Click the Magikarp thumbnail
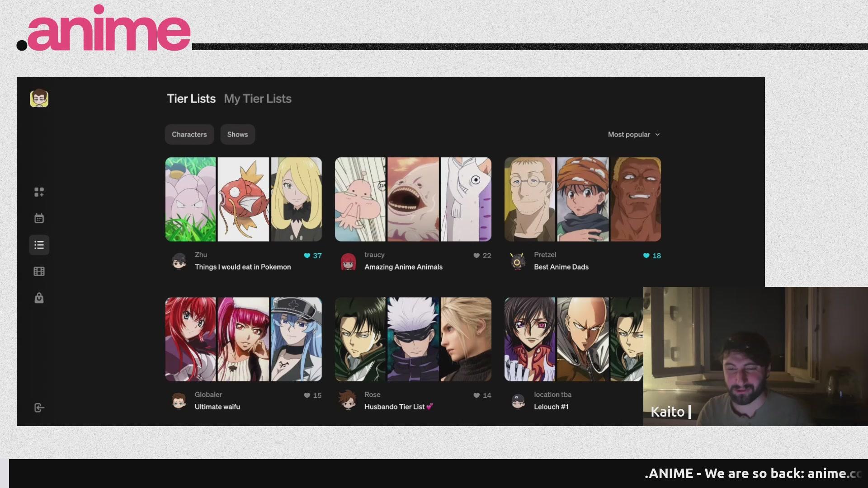The image size is (868, 488). (243, 199)
